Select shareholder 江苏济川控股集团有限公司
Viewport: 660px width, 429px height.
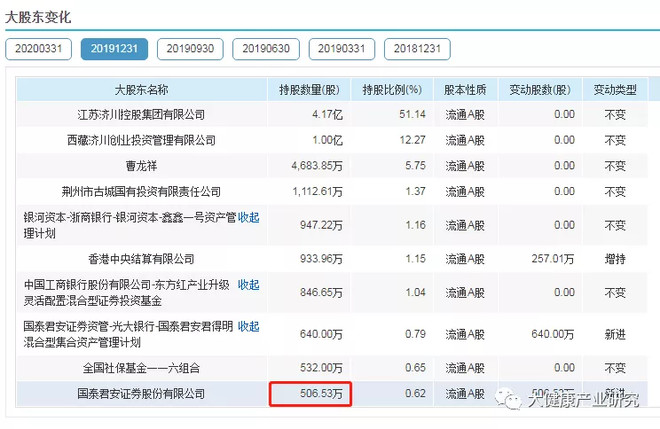pos(141,115)
